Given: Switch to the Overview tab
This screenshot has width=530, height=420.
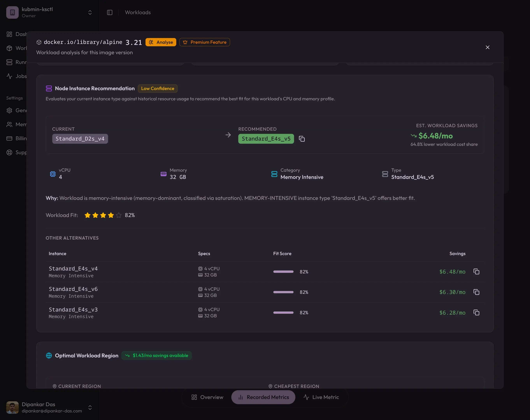Looking at the screenshot, I should (207, 397).
